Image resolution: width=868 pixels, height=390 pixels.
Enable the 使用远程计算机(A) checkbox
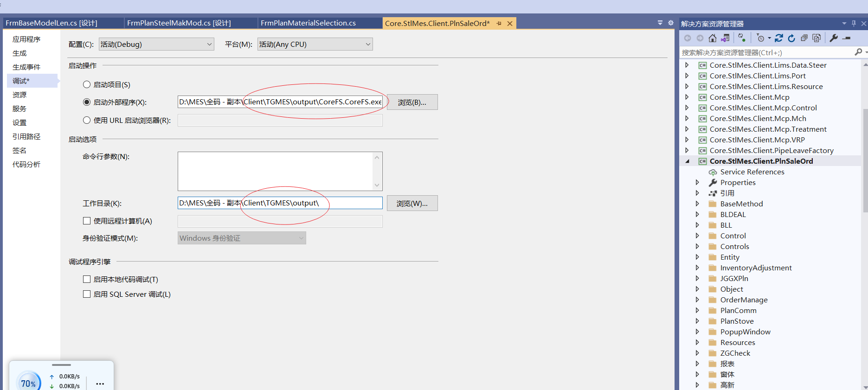[87, 221]
